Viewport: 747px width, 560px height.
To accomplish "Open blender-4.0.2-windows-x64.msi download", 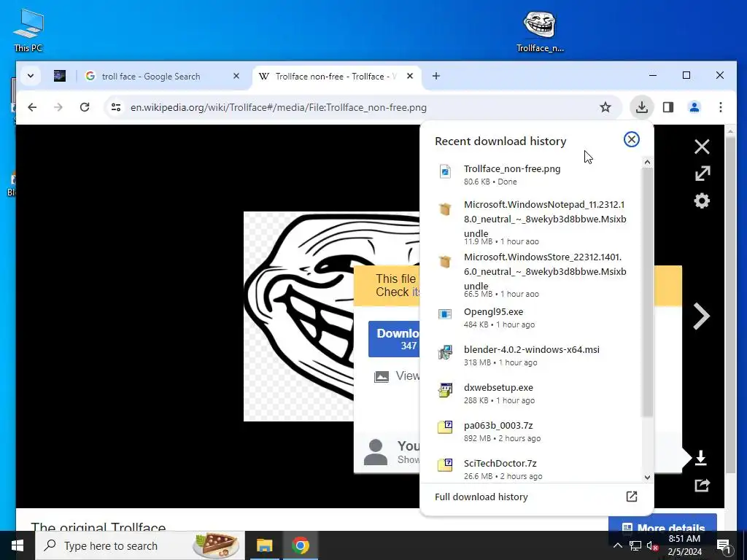I will 530,355.
